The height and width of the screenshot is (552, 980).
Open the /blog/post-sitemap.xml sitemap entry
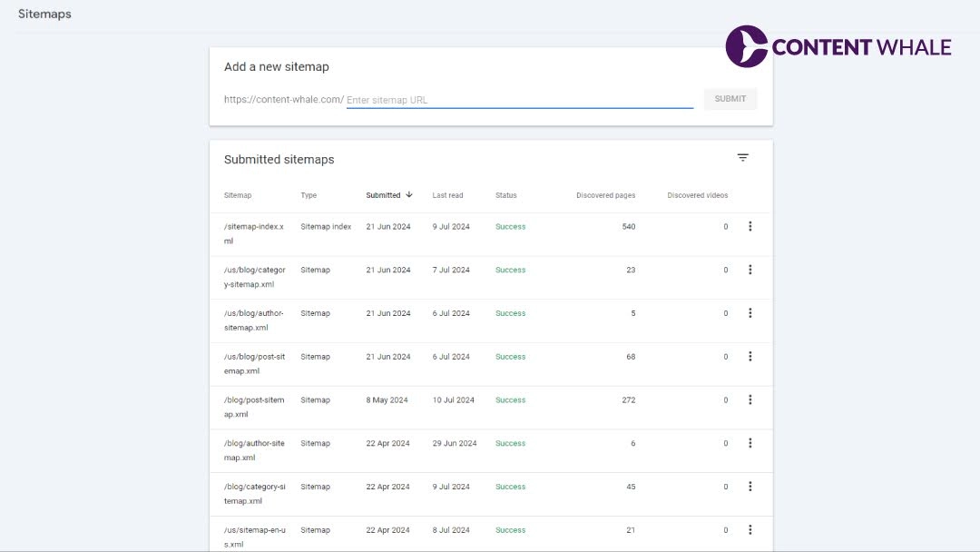tap(254, 407)
